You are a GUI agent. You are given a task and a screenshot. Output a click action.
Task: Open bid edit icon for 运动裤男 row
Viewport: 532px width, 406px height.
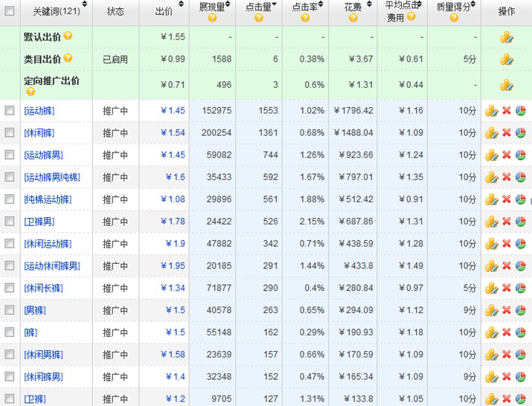tap(491, 155)
